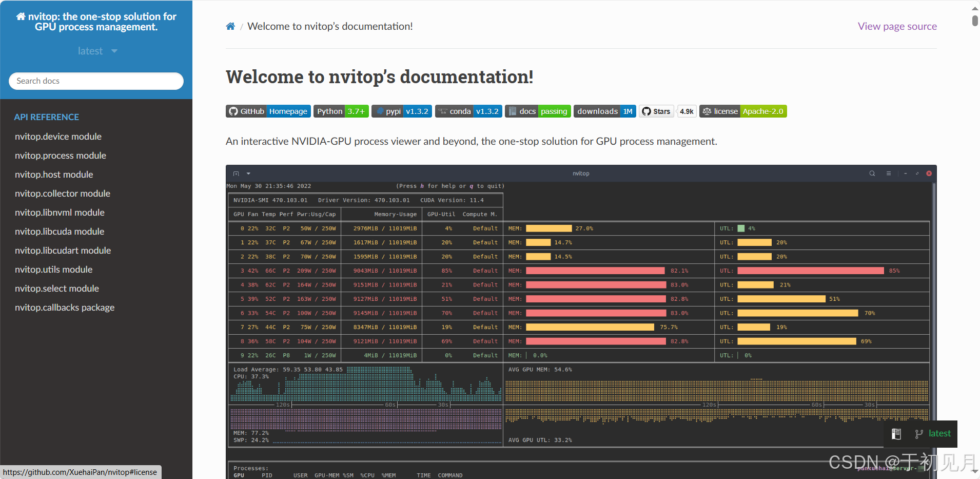Click the GitHub Stars button
Viewport: 980px width, 479px height.
[656, 111]
